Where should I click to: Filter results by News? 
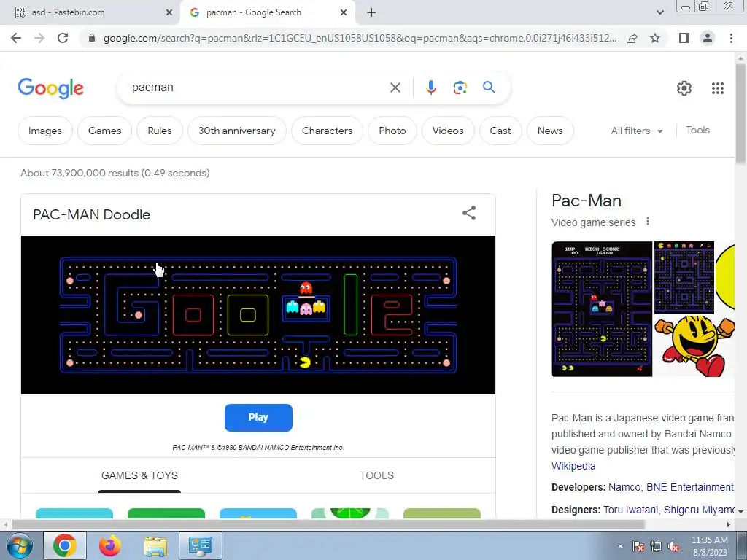550,131
